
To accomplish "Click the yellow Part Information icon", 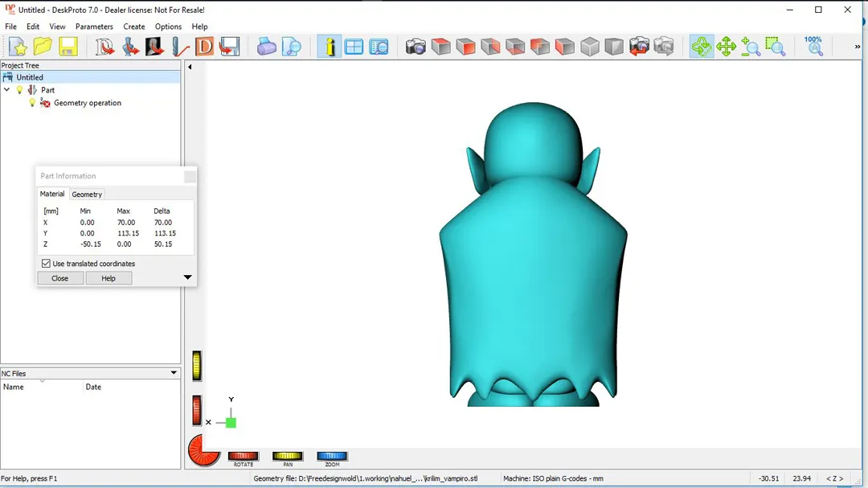I will point(329,47).
